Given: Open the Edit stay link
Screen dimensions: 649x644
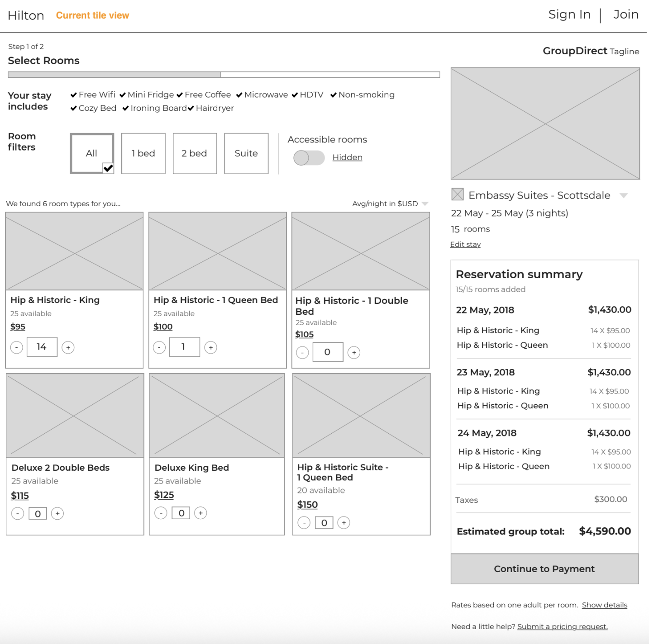Looking at the screenshot, I should [x=465, y=244].
